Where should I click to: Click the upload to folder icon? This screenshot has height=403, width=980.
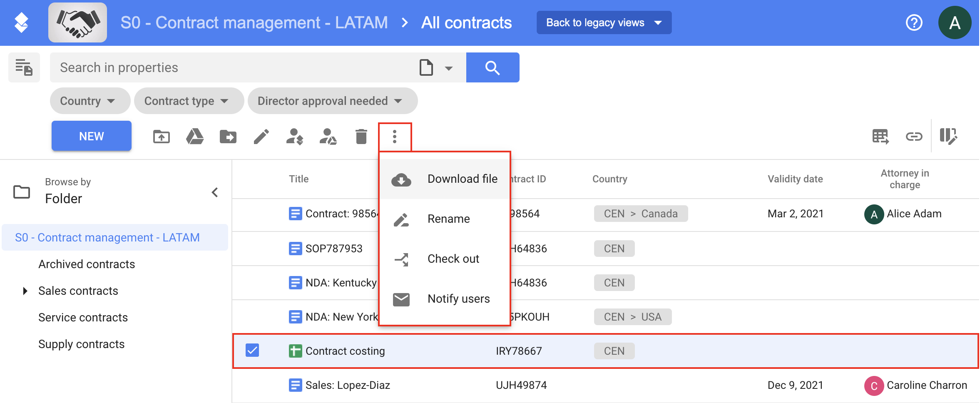click(162, 137)
